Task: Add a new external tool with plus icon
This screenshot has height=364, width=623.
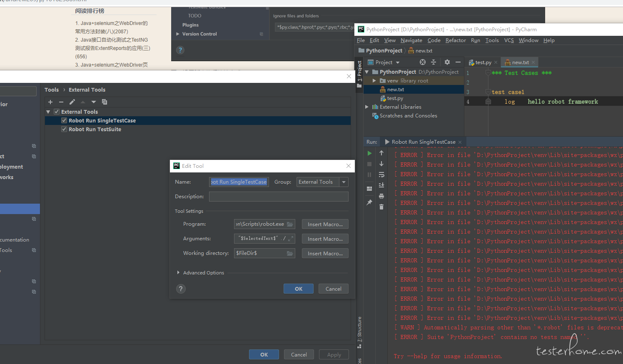Action: click(x=50, y=102)
